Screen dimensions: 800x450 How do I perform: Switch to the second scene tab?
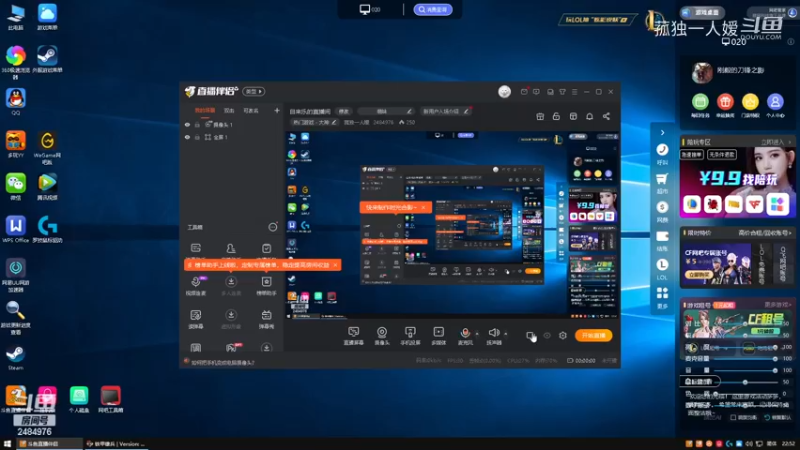[229, 110]
